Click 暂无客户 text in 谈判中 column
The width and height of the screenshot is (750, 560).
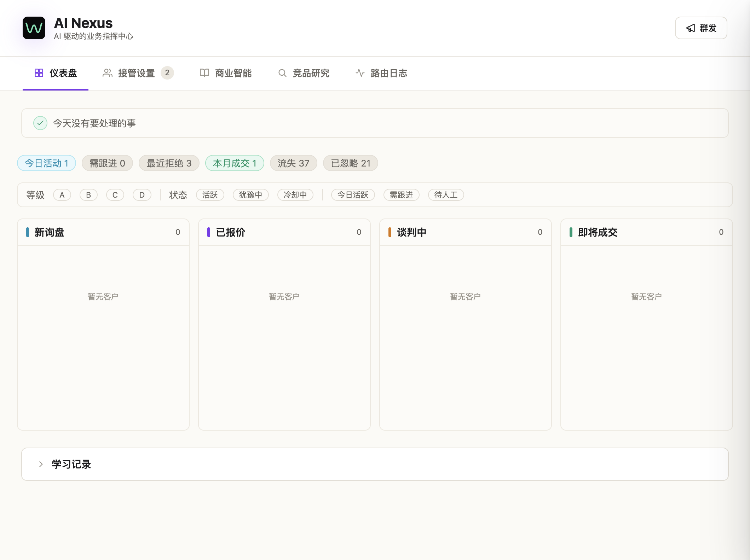(x=466, y=297)
